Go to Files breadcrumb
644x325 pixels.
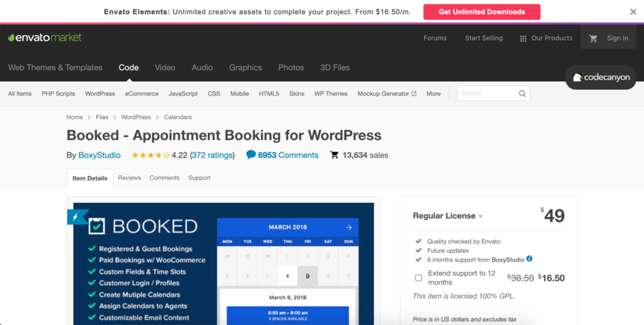click(102, 117)
